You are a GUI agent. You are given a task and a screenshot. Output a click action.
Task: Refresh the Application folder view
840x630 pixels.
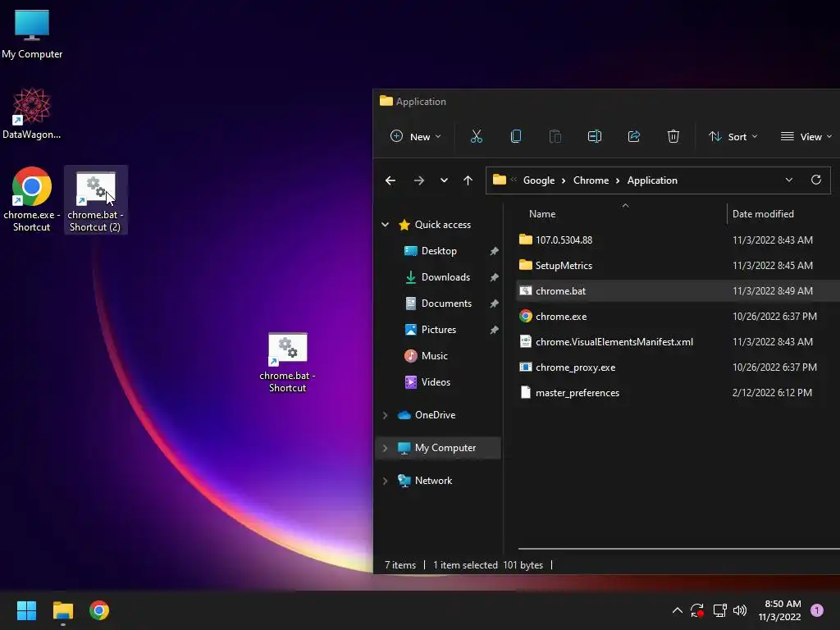click(x=816, y=180)
